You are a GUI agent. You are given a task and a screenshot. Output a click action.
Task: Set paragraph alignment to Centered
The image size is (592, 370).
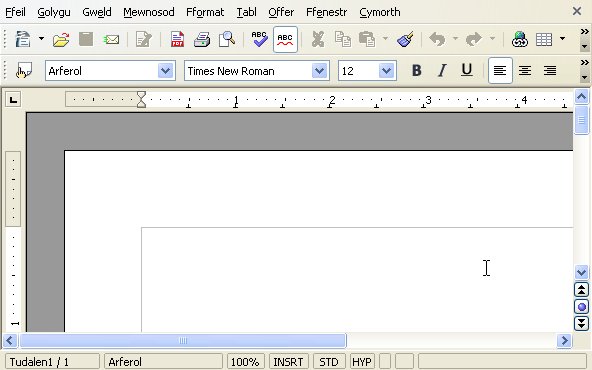coord(525,71)
